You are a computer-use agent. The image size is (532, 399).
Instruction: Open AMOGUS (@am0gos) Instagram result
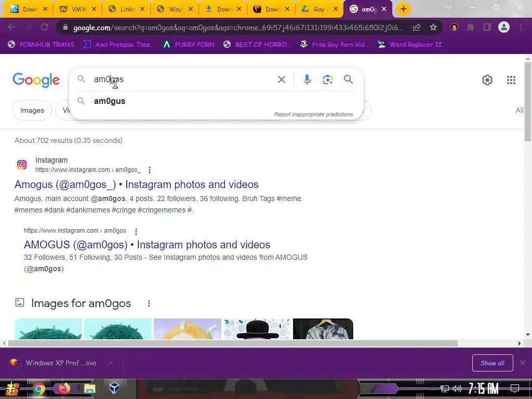147,245
